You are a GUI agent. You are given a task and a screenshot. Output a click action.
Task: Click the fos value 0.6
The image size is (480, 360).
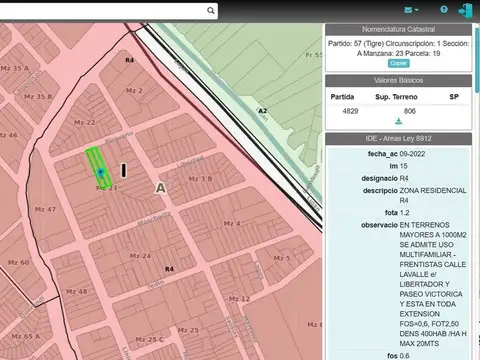[404, 356]
